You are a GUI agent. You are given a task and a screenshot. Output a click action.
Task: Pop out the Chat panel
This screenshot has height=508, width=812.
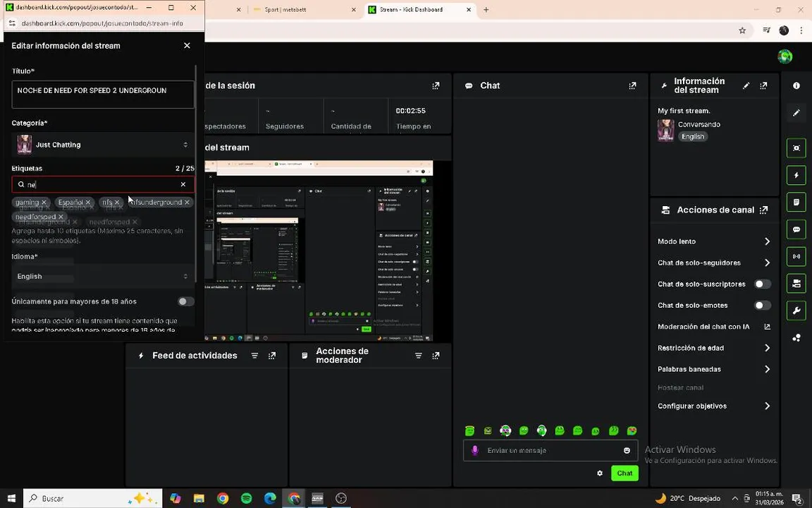[632, 85]
